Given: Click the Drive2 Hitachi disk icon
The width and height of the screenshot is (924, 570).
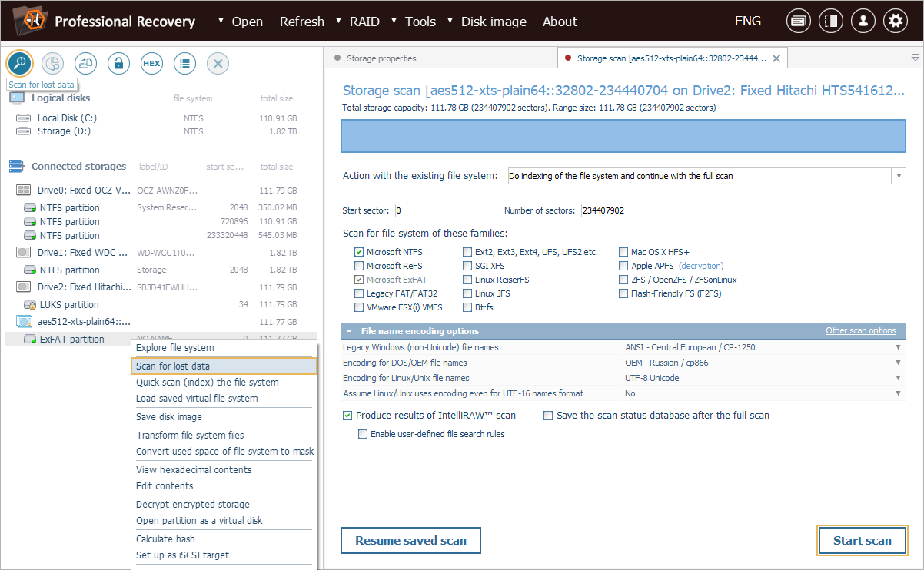Looking at the screenshot, I should point(24,287).
